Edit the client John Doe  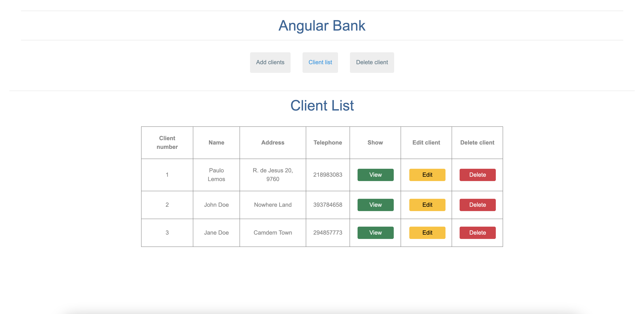pyautogui.click(x=427, y=205)
